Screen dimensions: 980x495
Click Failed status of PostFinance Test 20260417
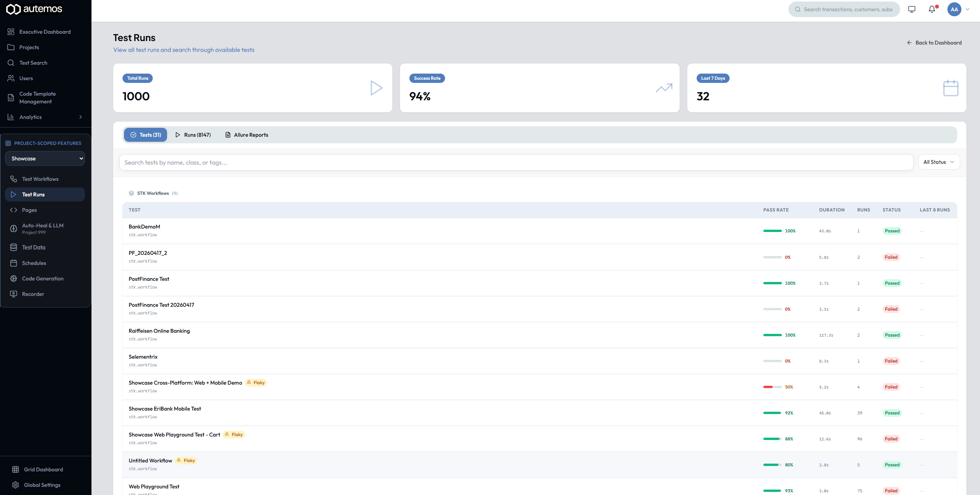coord(891,309)
